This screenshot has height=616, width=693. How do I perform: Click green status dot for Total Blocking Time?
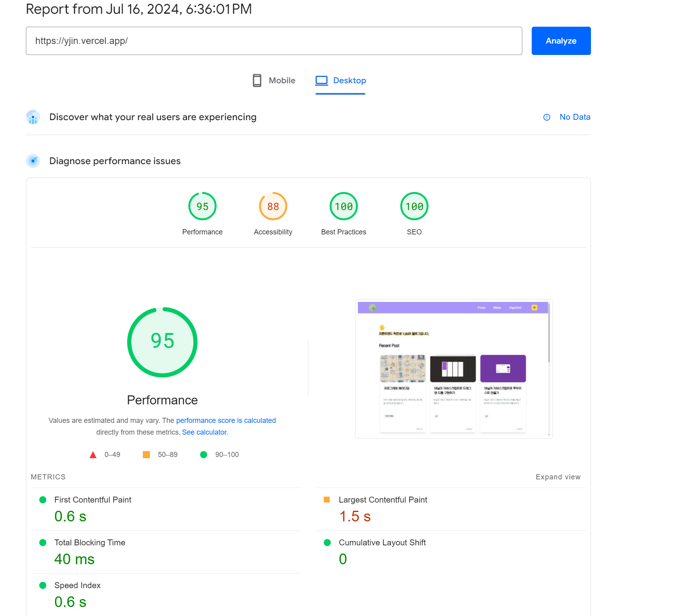[43, 543]
